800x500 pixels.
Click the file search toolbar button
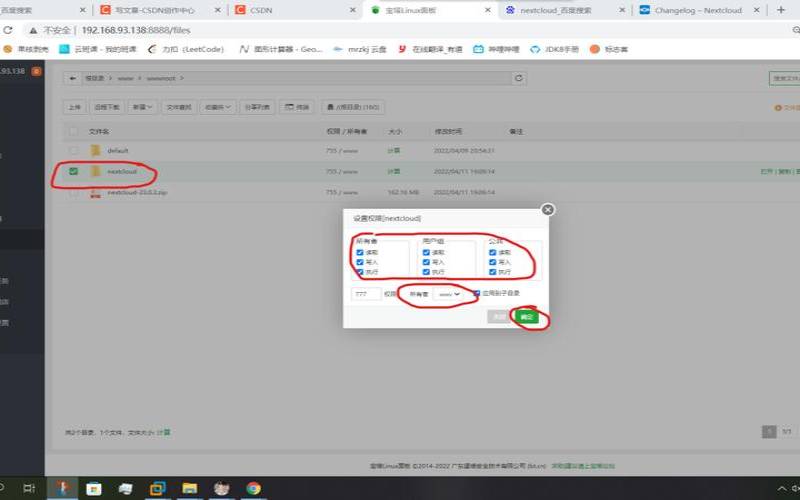tap(179, 107)
